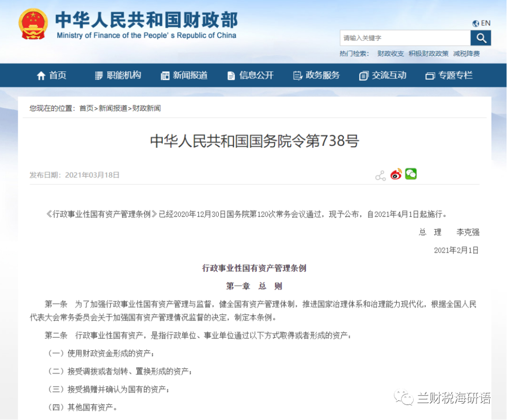Click the signature name 李克强
Image resolution: width=507 pixels, height=420 pixels.
click(x=468, y=232)
